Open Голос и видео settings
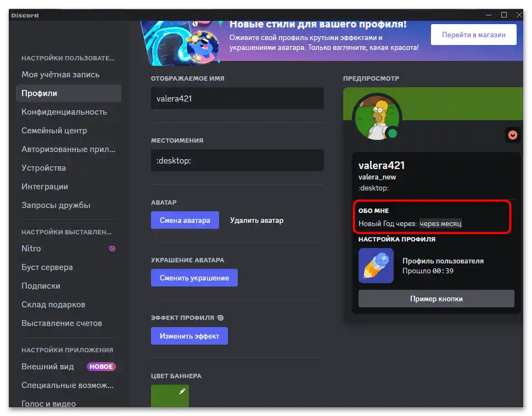 click(69, 403)
